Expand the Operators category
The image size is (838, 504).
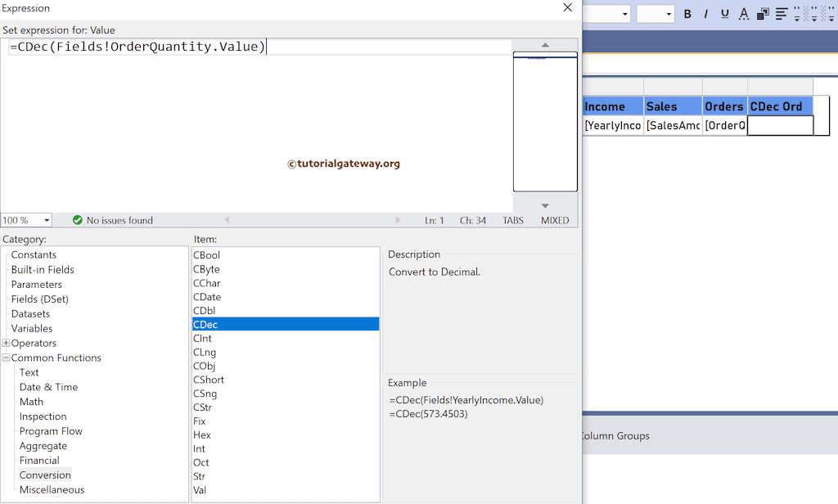[x=7, y=343]
